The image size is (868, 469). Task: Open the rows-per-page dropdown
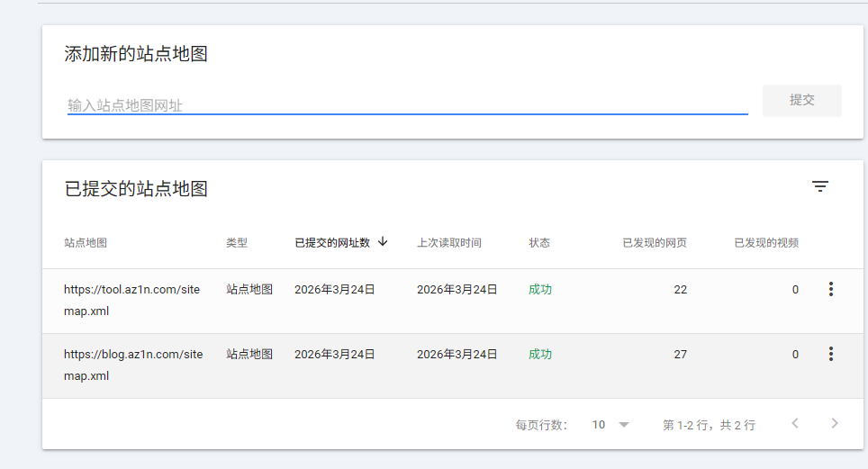(610, 425)
